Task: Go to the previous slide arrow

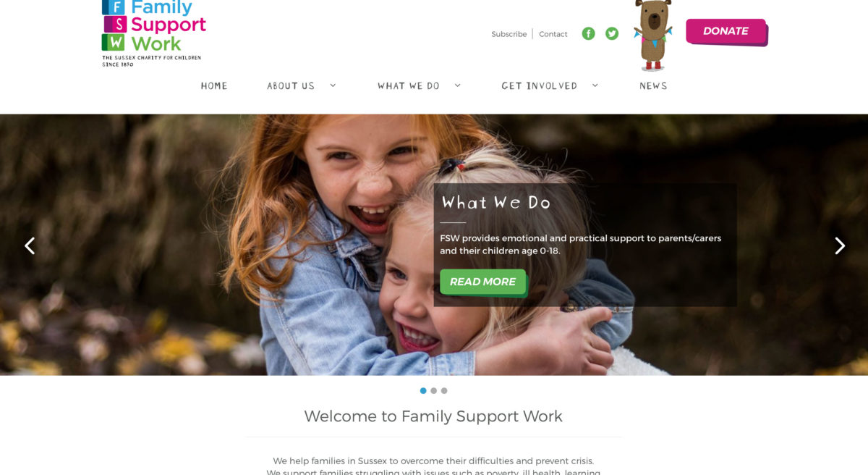Action: [30, 246]
